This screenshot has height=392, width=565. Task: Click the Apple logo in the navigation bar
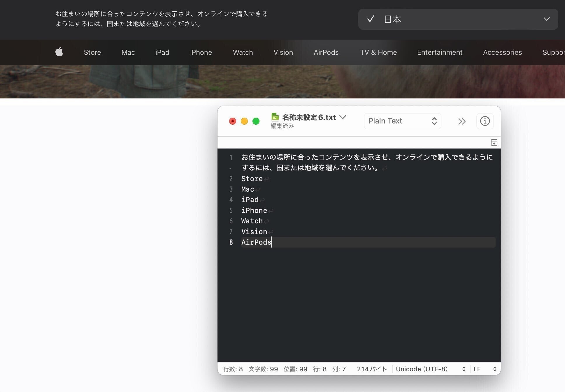[x=59, y=52]
